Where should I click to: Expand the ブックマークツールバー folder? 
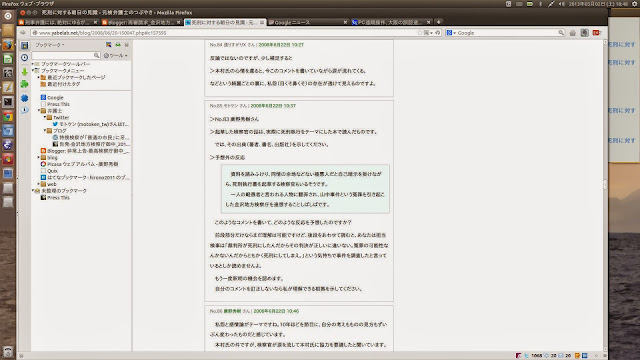(x=33, y=64)
